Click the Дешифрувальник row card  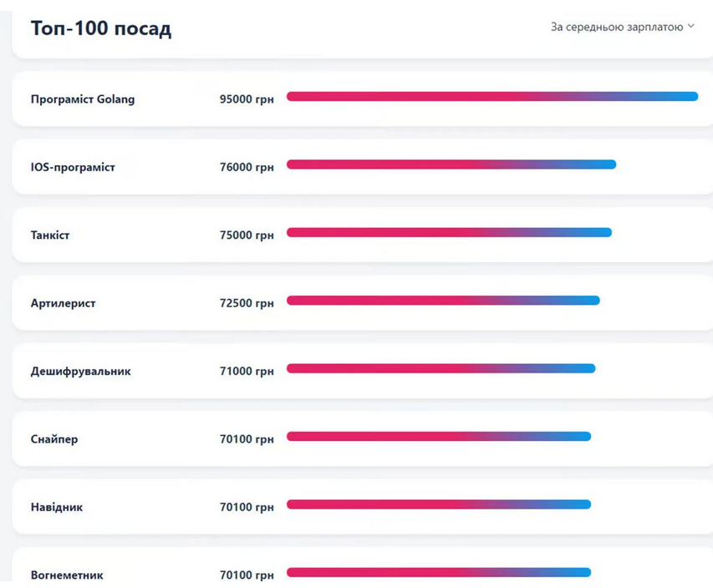356,370
